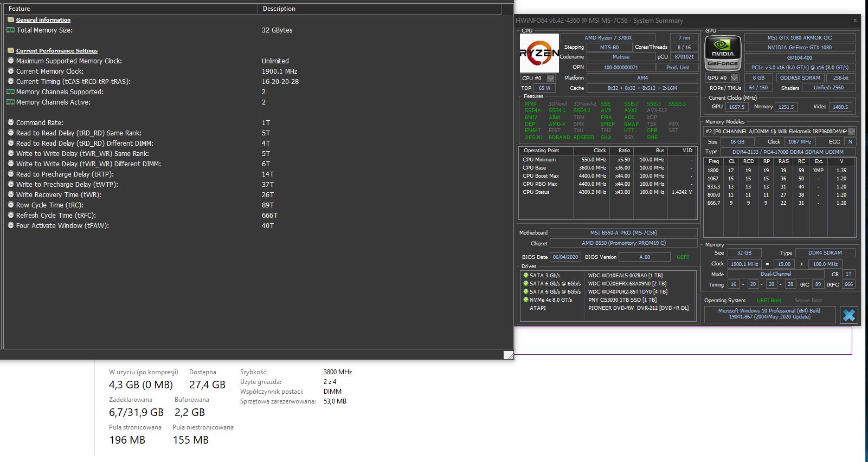Click the Feature column header
868x462 pixels.
130,9
